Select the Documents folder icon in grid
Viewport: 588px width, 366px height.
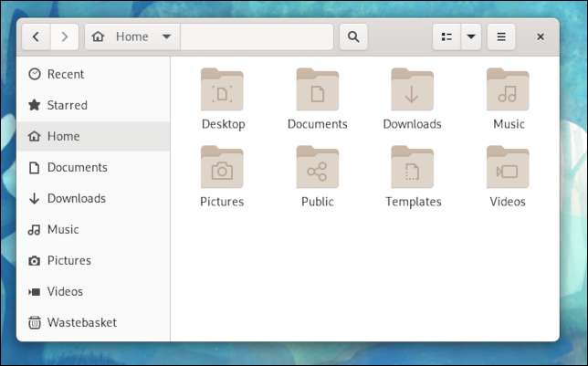(317, 90)
